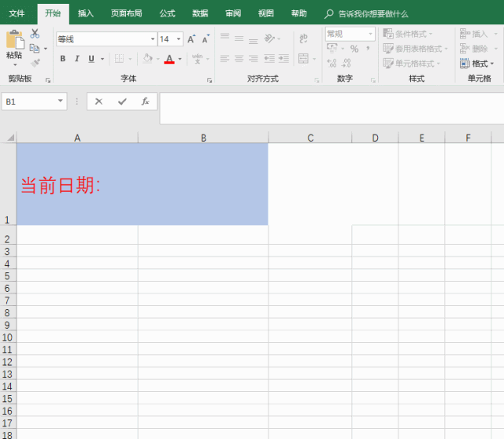Click the Paste clipboard icon
504x439 pixels.
(x=14, y=40)
